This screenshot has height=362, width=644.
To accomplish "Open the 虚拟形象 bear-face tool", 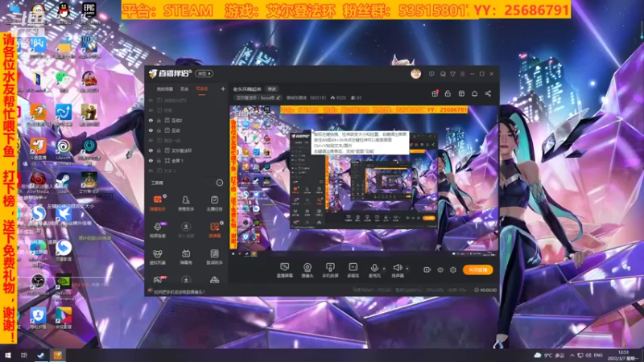I will [x=157, y=257].
